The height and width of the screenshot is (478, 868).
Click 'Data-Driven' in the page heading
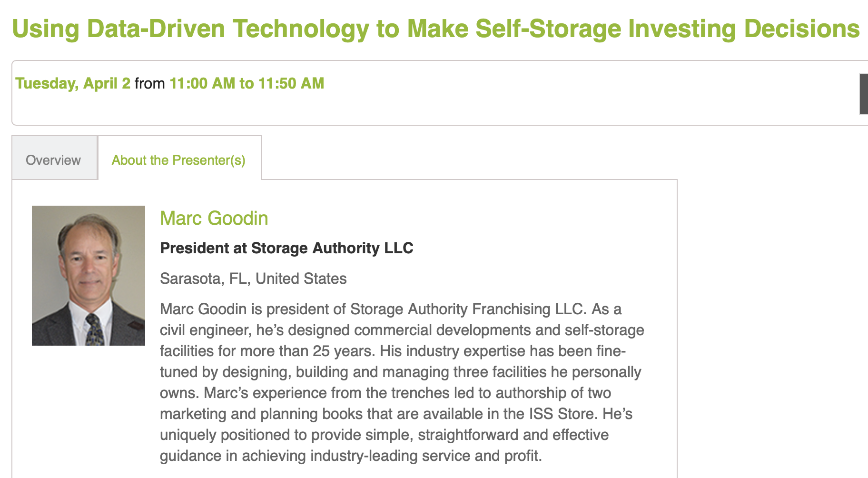[x=156, y=29]
